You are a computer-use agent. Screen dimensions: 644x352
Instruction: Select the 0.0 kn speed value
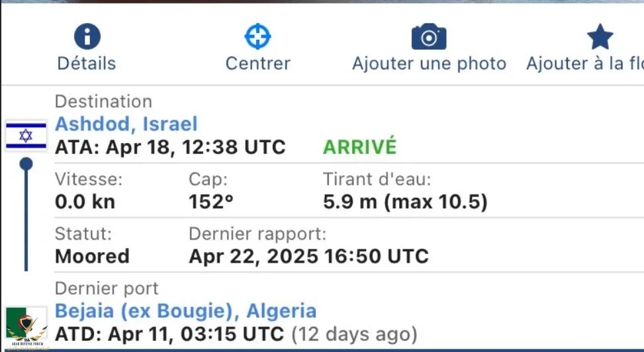pos(85,202)
